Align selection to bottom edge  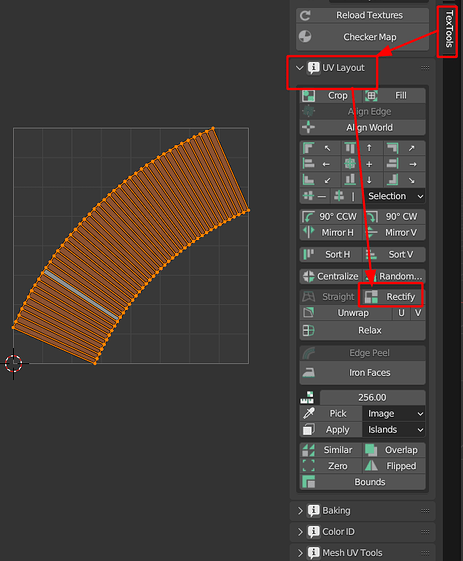[362, 180]
